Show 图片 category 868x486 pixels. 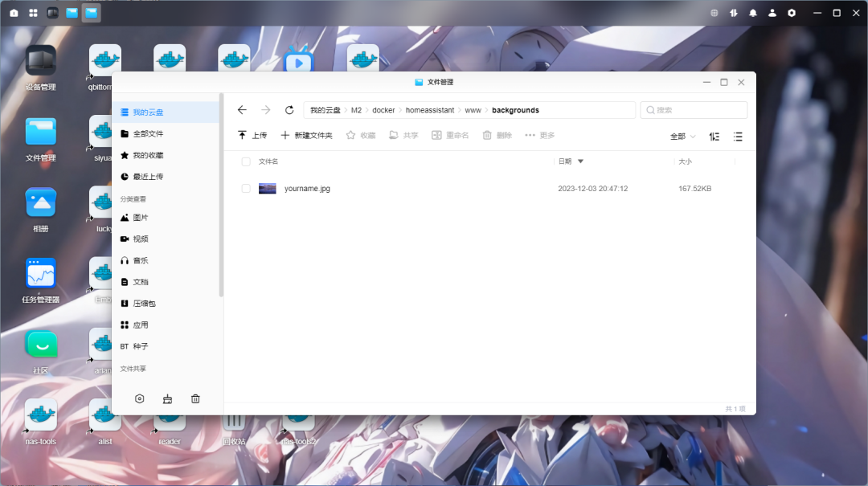click(x=166, y=218)
